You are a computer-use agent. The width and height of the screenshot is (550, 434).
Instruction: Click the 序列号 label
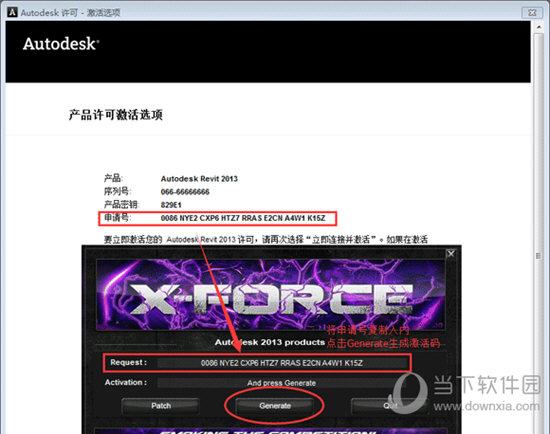(x=117, y=192)
